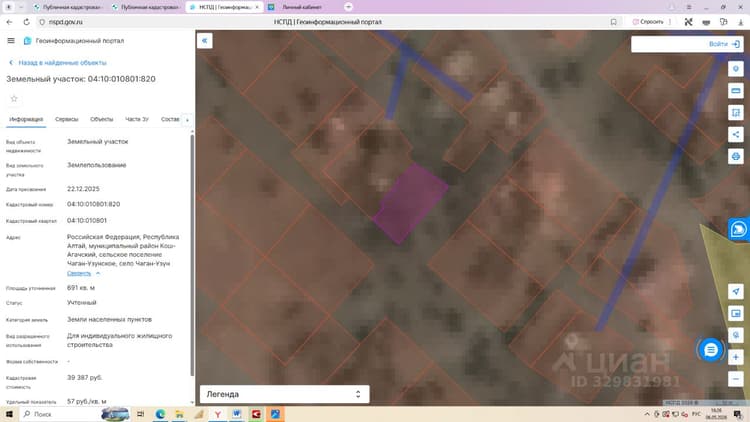Launch Microsoft Edge from taskbar
Viewport: 750px width, 422px height.
[x=160, y=414]
